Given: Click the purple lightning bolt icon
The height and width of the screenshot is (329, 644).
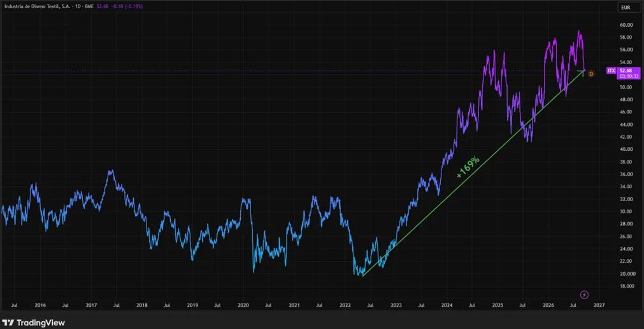Looking at the screenshot, I should pos(585,295).
